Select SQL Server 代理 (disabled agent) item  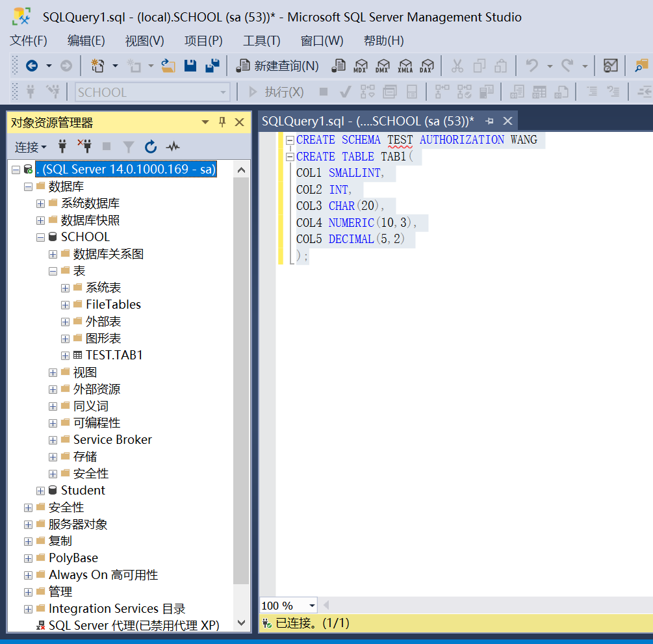pyautogui.click(x=134, y=625)
